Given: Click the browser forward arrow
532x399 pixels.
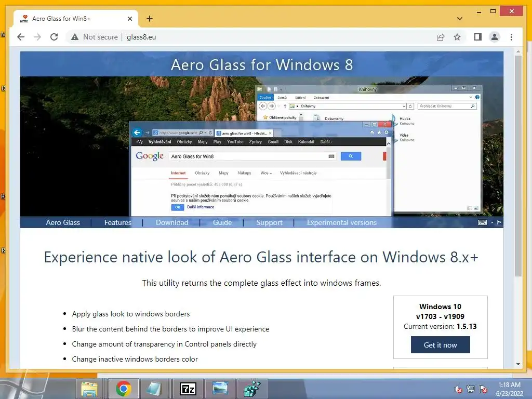Looking at the screenshot, I should click(37, 37).
